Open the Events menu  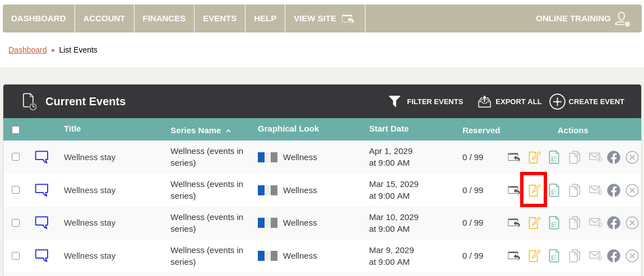point(219,18)
